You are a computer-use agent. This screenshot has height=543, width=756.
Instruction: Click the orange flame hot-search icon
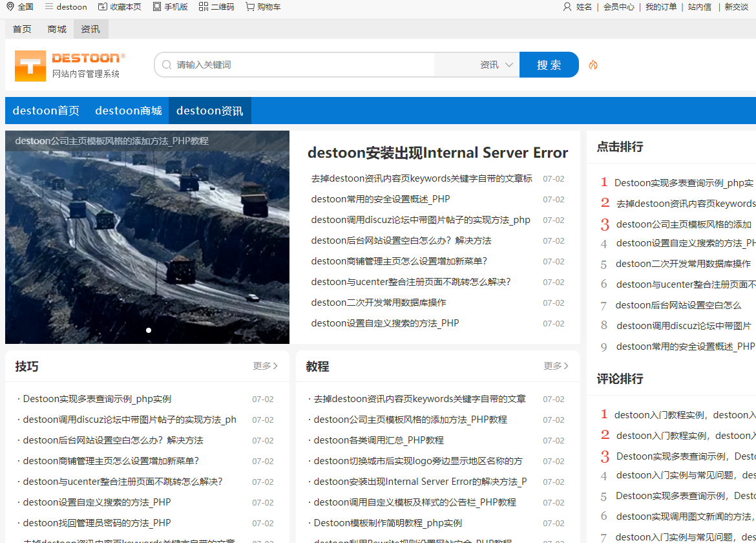click(593, 65)
